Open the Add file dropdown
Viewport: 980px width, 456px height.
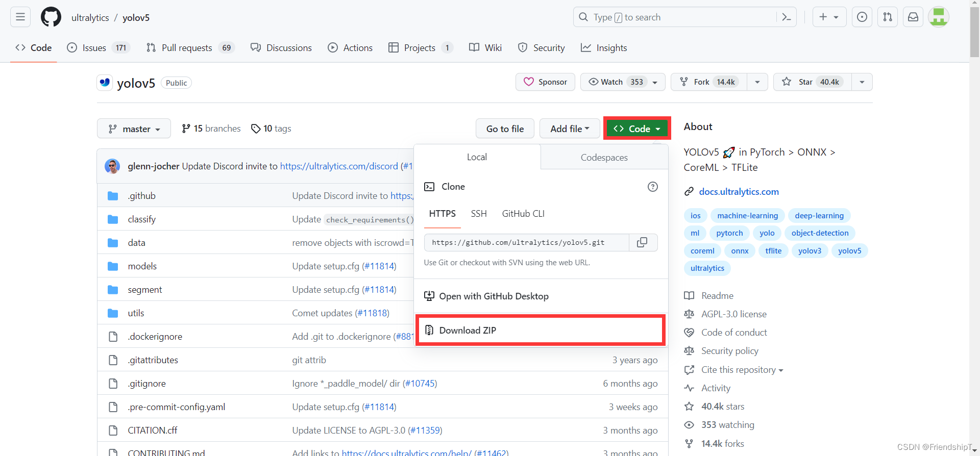point(570,129)
